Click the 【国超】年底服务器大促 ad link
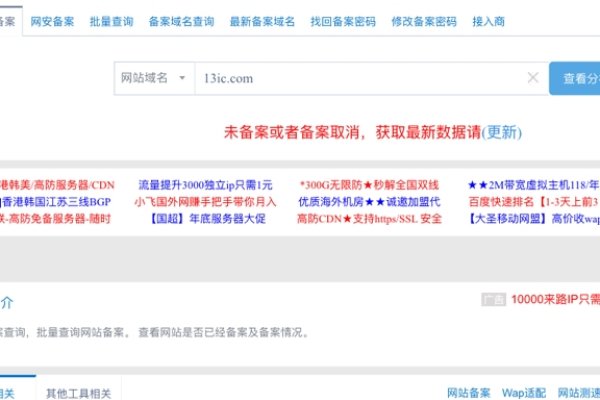Image resolution: width=600 pixels, height=400 pixels. coord(207,219)
